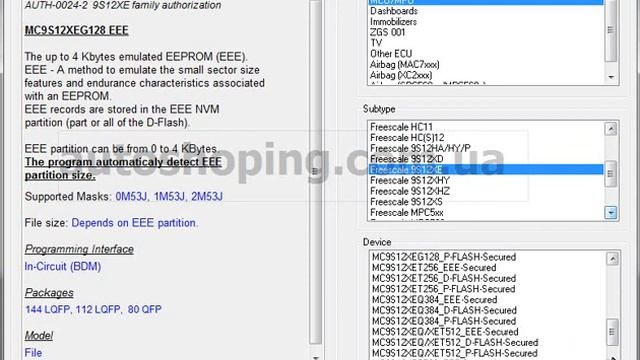The width and height of the screenshot is (640, 360).
Task: Click type list scrollbar thumb
Action: (611, 30)
